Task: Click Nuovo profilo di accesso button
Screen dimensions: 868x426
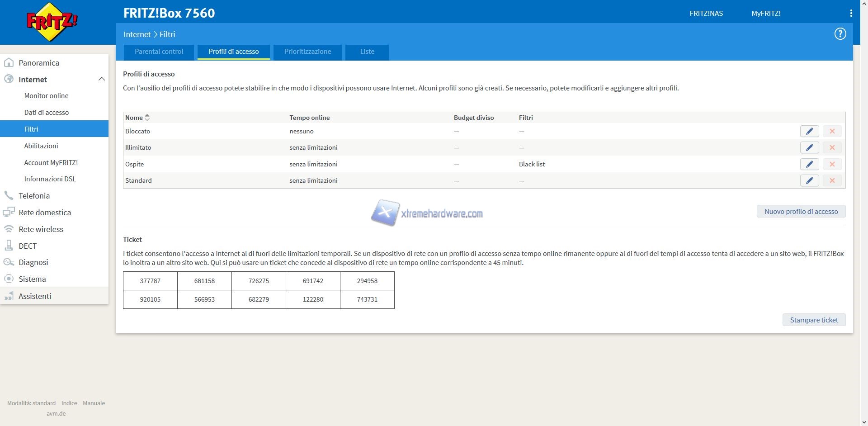Action: [801, 211]
